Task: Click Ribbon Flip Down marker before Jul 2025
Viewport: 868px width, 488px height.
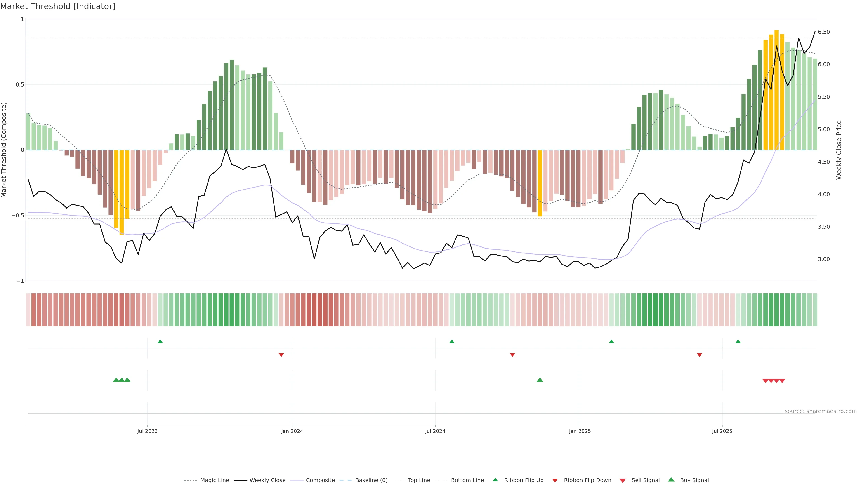Action: (700, 355)
